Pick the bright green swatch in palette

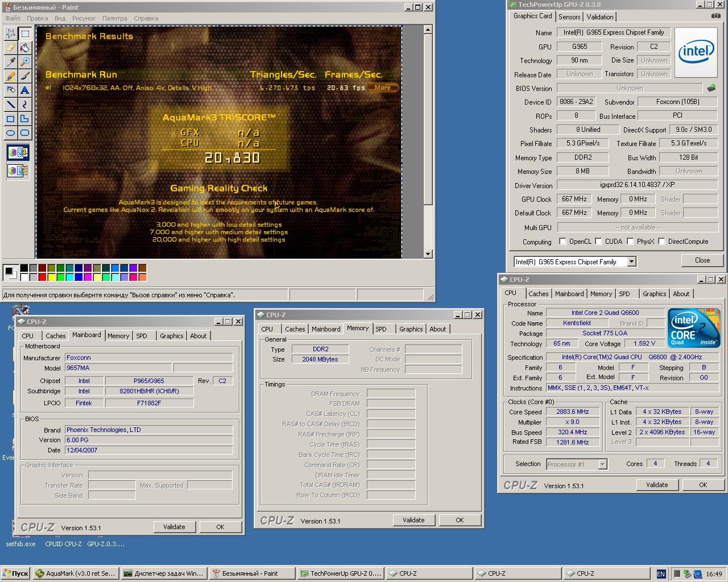point(60,277)
